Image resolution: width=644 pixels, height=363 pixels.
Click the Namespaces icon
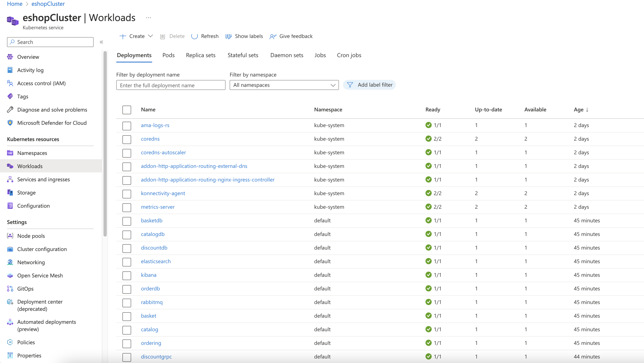tap(10, 153)
